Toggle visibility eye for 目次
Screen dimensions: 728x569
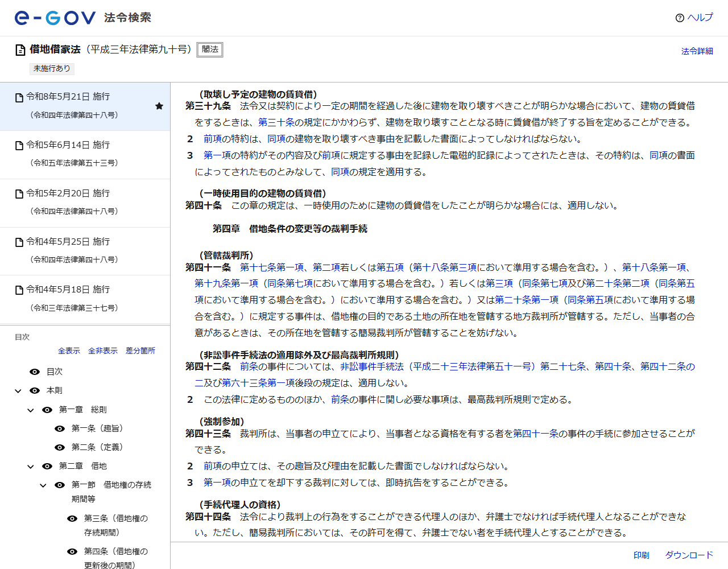(x=35, y=372)
